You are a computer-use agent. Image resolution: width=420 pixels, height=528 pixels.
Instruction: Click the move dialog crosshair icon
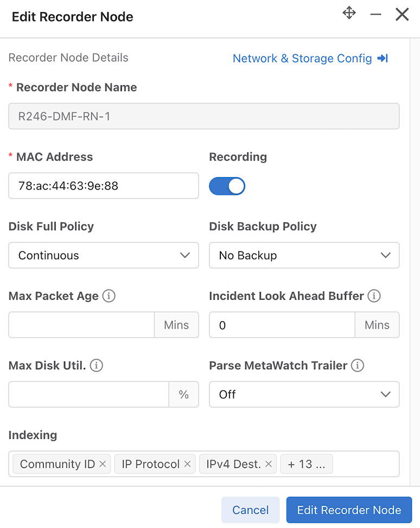(349, 13)
